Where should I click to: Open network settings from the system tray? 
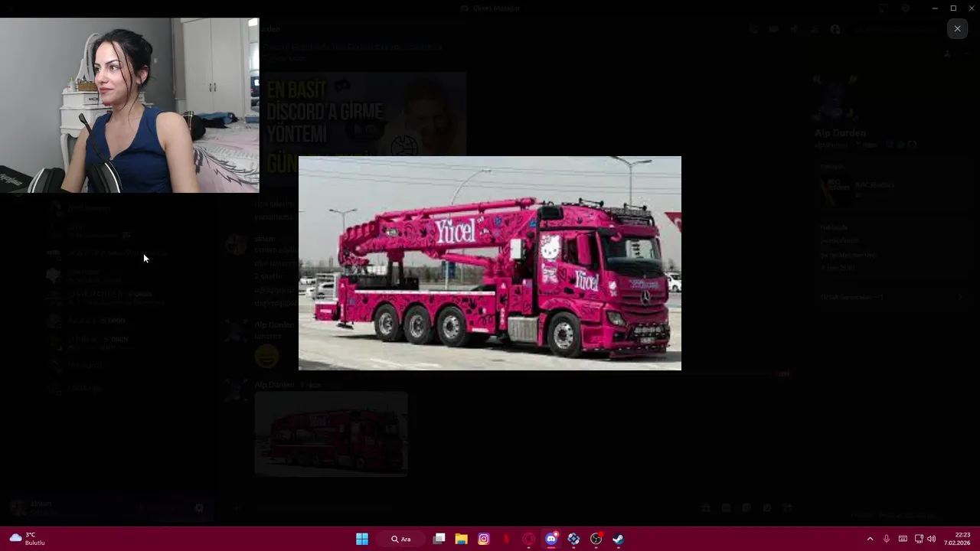pos(919,539)
